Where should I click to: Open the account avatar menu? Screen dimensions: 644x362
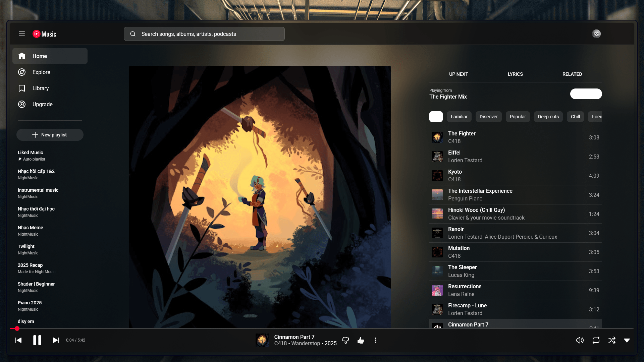coord(596,34)
